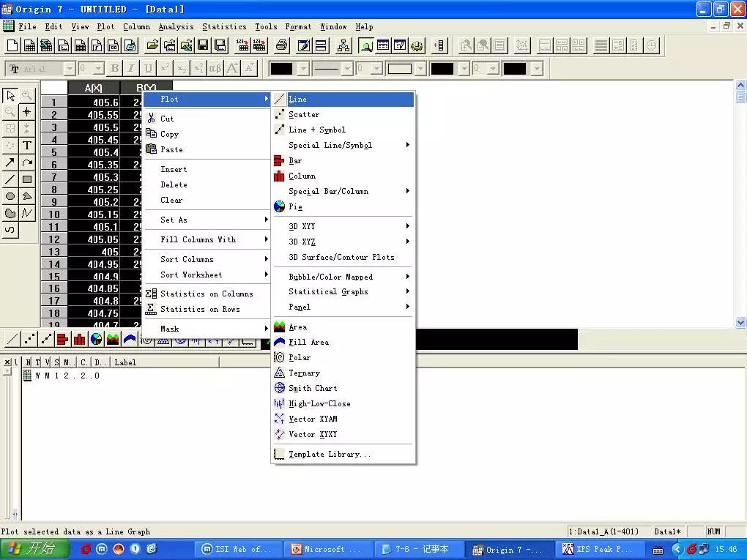Click the Print toolbar icon
747x560 pixels.
click(x=281, y=45)
